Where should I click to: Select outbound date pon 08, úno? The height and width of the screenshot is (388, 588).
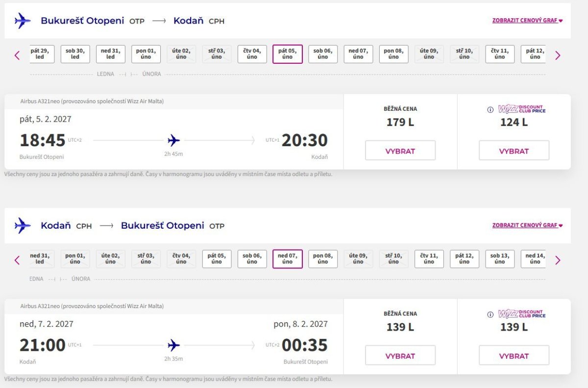click(x=393, y=54)
